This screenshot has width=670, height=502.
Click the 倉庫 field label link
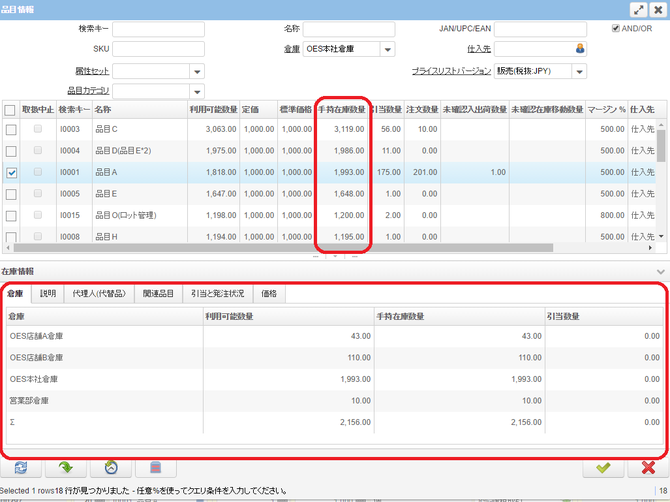(292, 49)
